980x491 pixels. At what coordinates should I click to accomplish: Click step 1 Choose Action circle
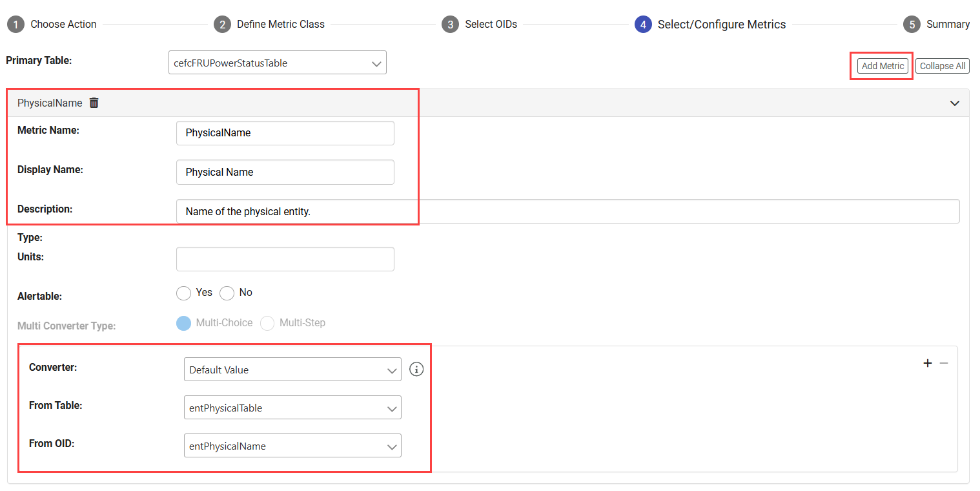click(x=15, y=25)
